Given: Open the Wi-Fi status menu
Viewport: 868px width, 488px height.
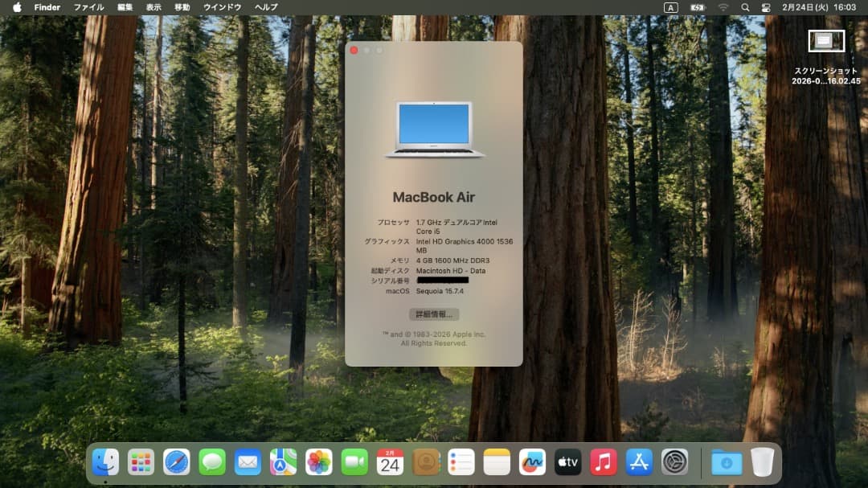Looking at the screenshot, I should [723, 7].
